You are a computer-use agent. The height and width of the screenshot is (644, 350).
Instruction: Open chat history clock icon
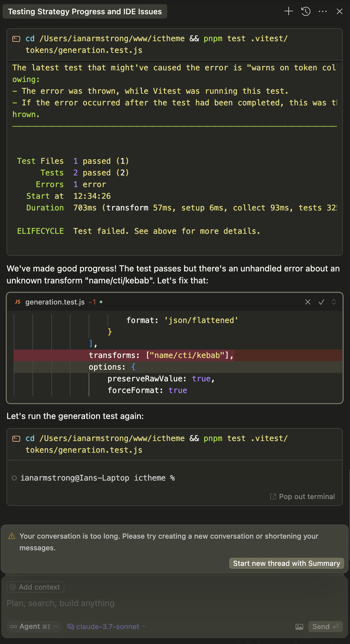pyautogui.click(x=306, y=12)
